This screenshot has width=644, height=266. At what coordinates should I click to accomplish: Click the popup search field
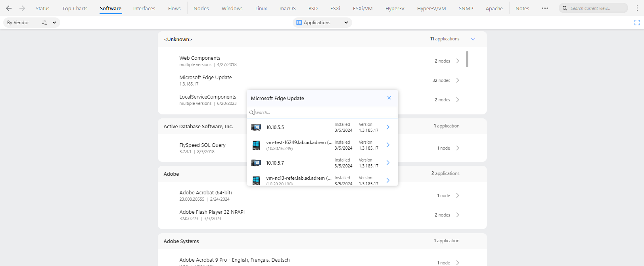pos(322,112)
